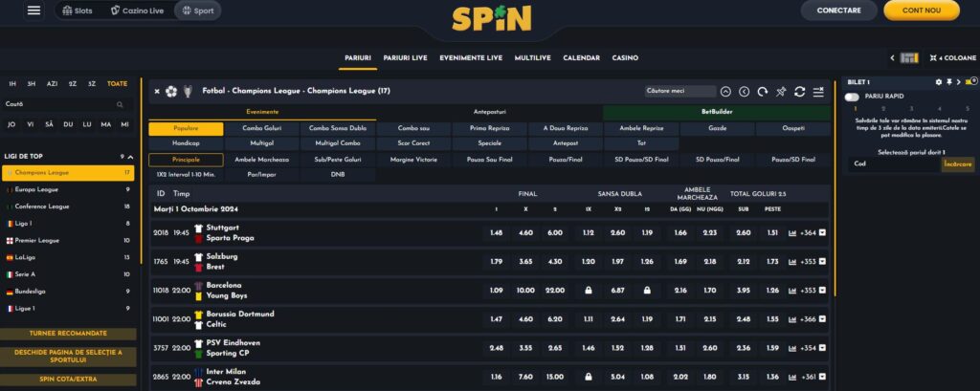Screen dimensions: 980x391
Task: Select Premier League in top leagues
Action: (x=68, y=241)
